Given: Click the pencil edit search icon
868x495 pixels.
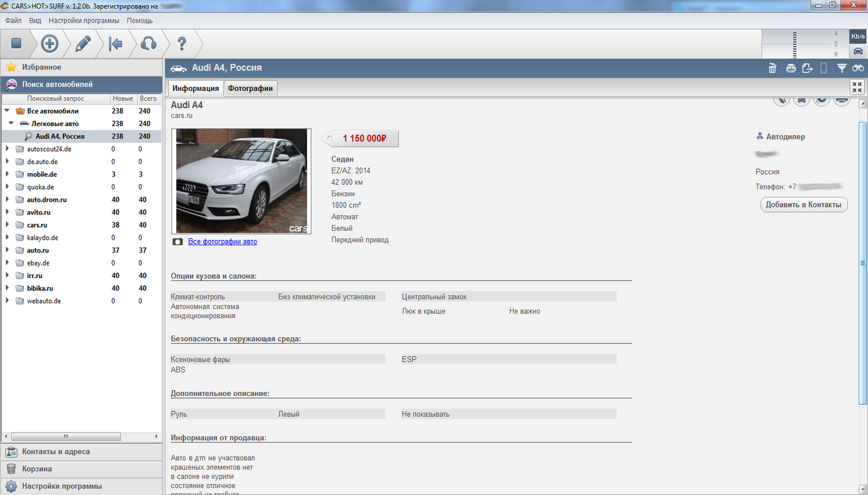Looking at the screenshot, I should [83, 44].
